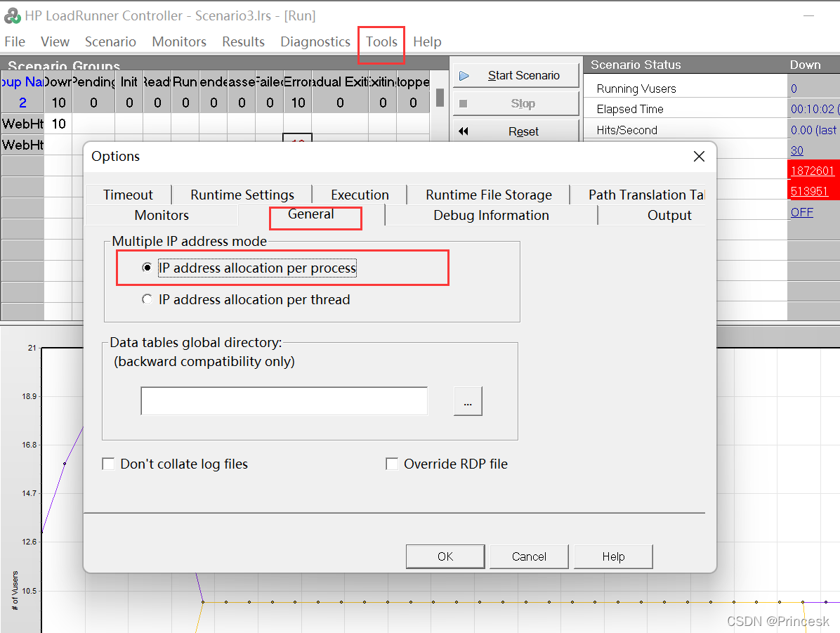Click OK in the Options dialog
The height and width of the screenshot is (633, 840).
[445, 556]
